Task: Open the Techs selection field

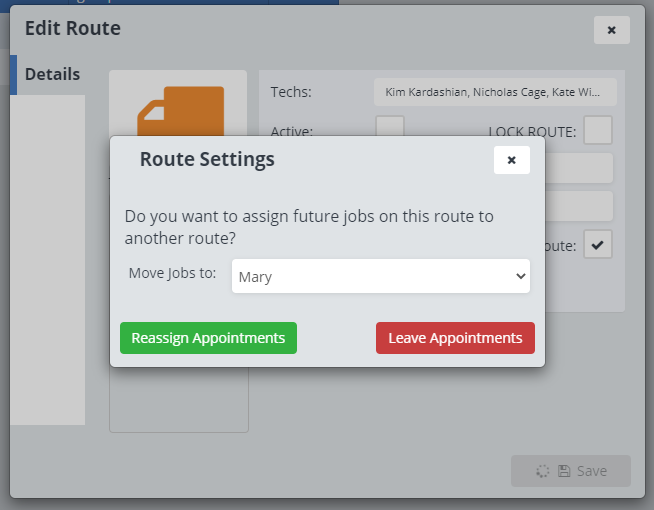Action: (x=495, y=92)
